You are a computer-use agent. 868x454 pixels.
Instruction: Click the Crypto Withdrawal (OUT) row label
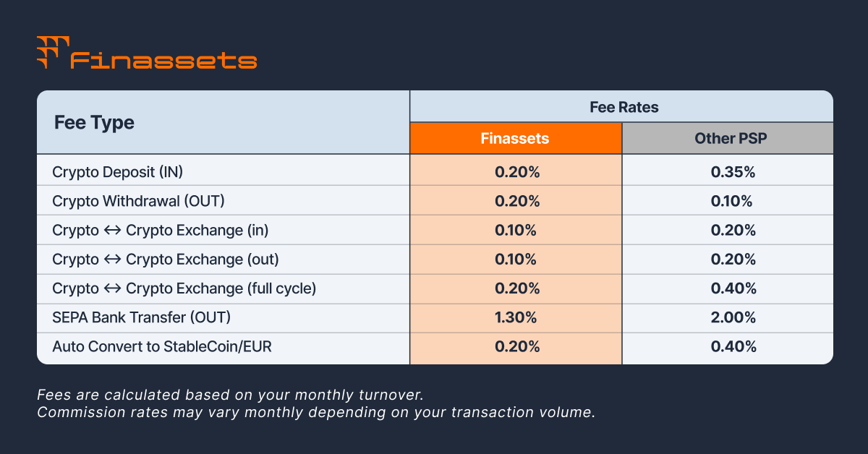[x=132, y=201]
